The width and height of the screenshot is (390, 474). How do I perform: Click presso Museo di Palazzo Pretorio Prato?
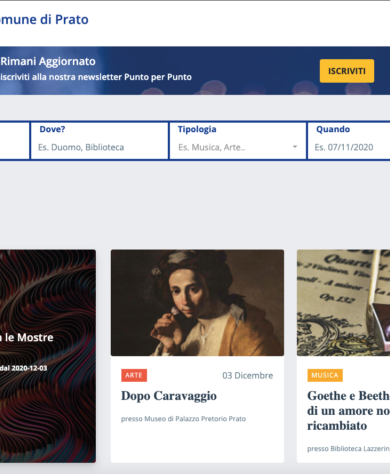[x=183, y=419]
